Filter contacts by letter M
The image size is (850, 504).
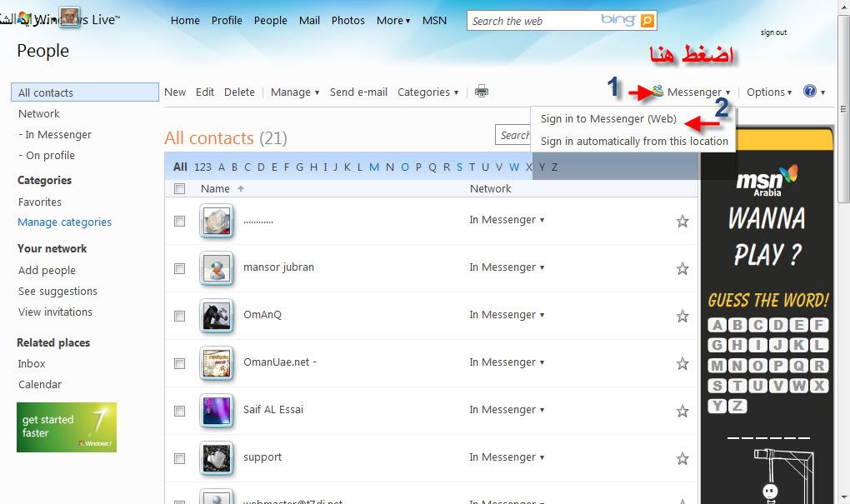[x=374, y=167]
